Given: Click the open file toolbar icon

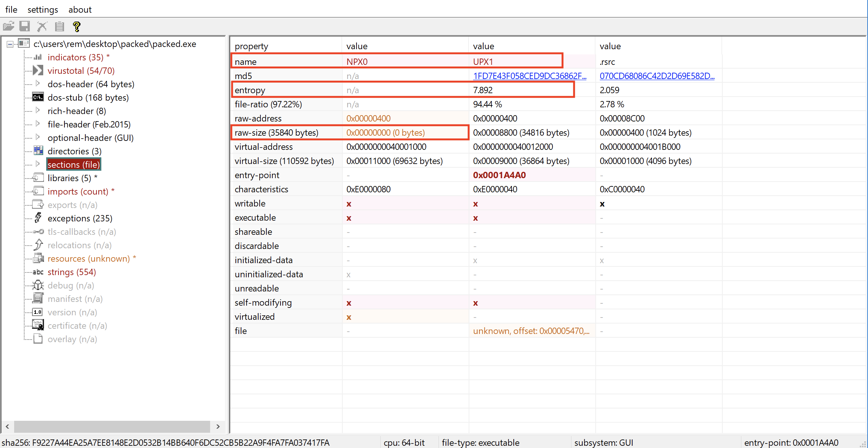Looking at the screenshot, I should (x=8, y=26).
